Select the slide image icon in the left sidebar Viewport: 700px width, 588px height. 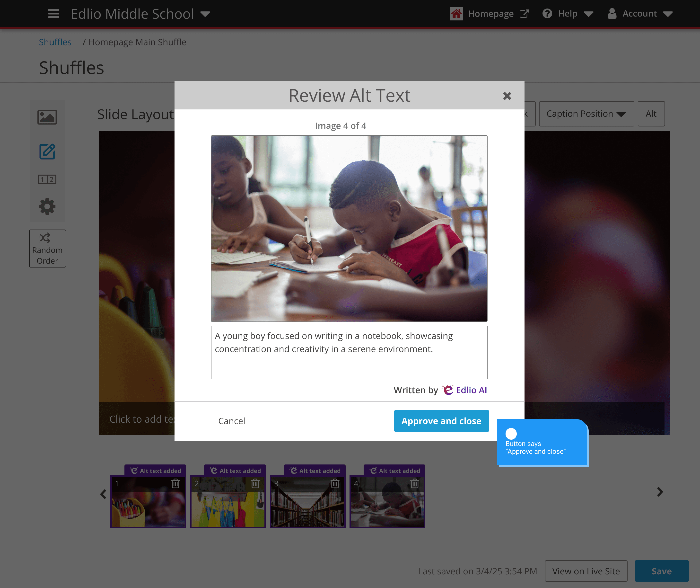click(47, 117)
